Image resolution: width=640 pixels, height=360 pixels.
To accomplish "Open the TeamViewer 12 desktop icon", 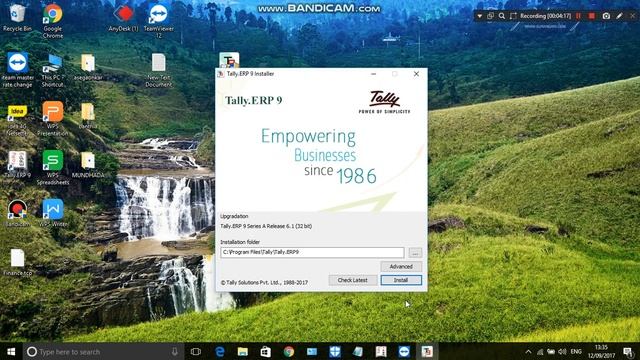I will click(158, 21).
